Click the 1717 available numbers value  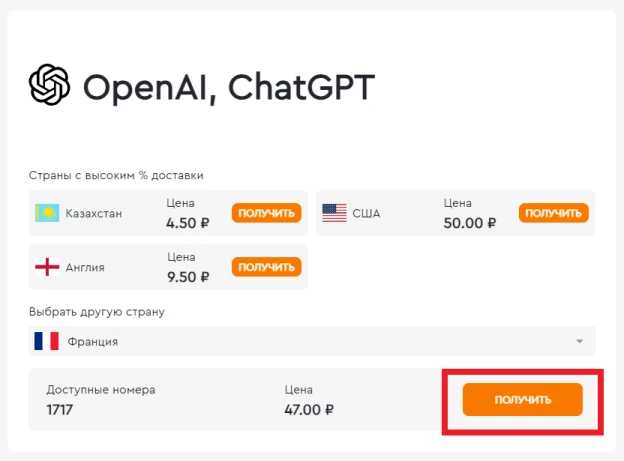pyautogui.click(x=60, y=410)
